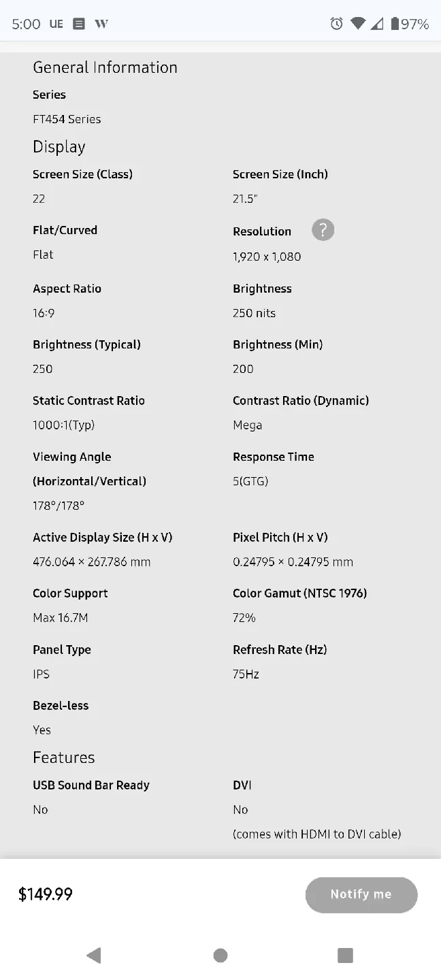Collapse the General Information section
Viewport: 441px width, 980px height.
point(105,67)
